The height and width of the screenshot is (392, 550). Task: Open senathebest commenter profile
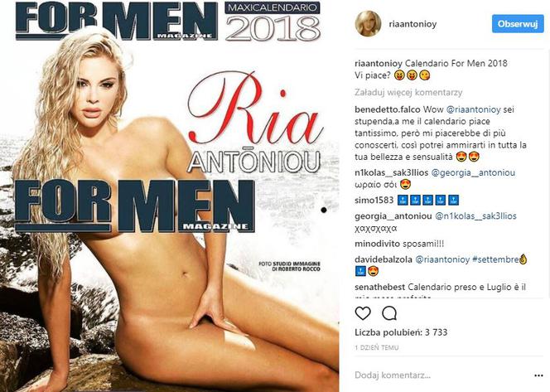coord(380,287)
